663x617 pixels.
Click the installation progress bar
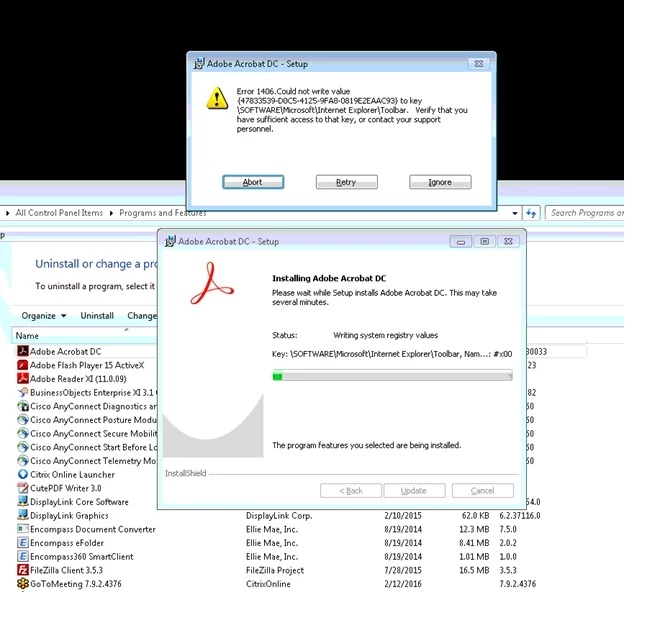point(392,376)
